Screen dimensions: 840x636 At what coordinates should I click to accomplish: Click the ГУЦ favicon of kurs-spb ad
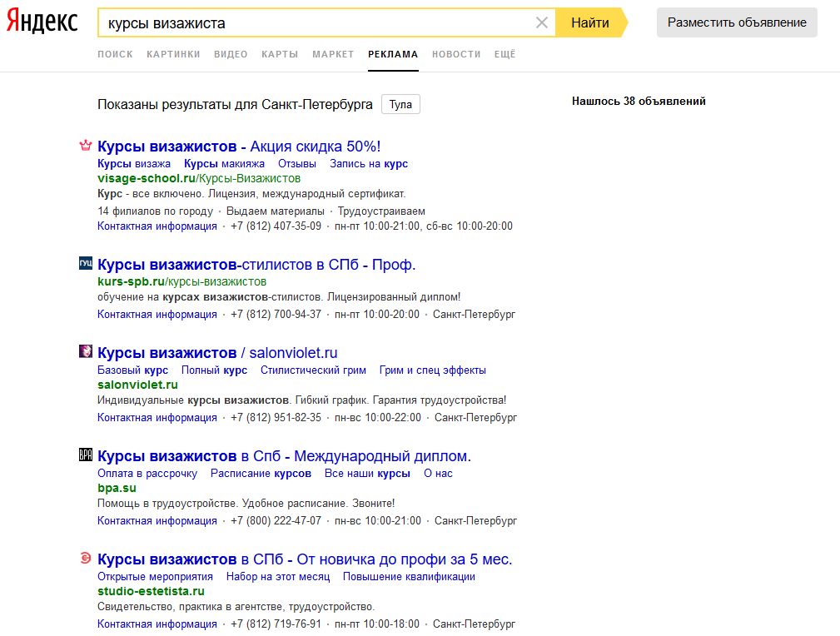(86, 264)
